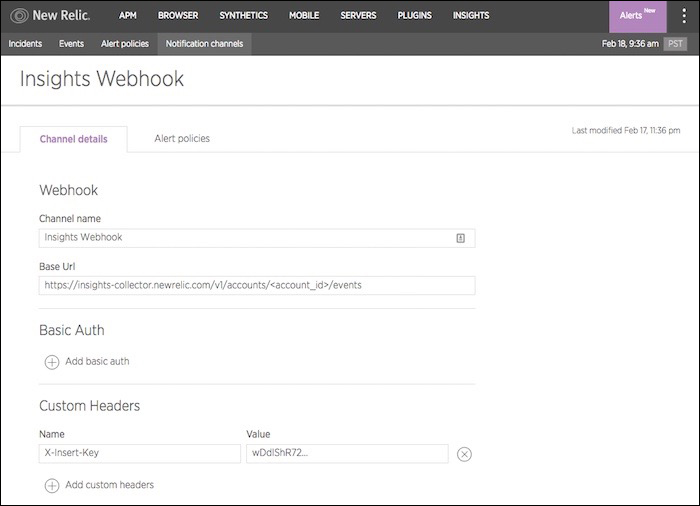Image resolution: width=700 pixels, height=506 pixels.
Task: Go to SYNTHETICS
Action: pyautogui.click(x=244, y=16)
